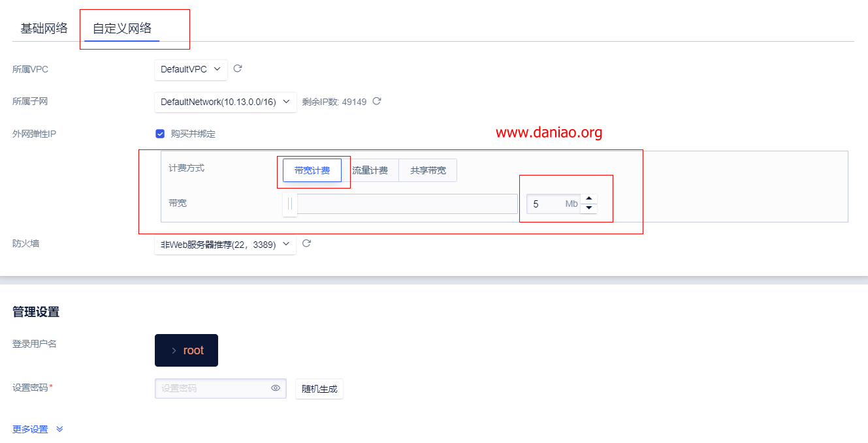Focus the 设置密码 password field

(221, 388)
